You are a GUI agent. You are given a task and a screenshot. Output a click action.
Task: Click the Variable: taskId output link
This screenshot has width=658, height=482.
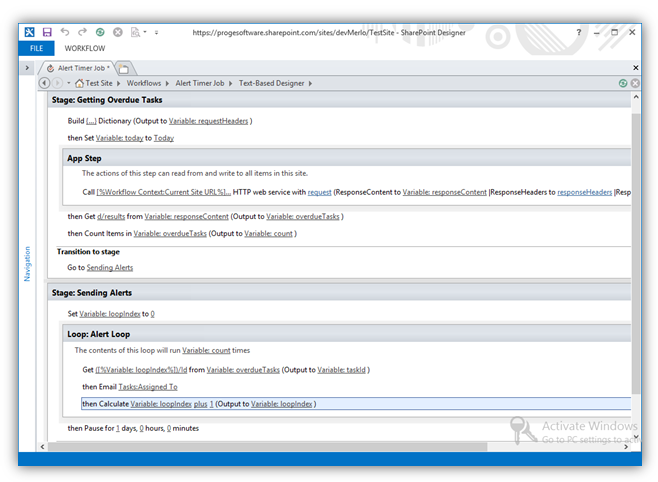point(342,370)
